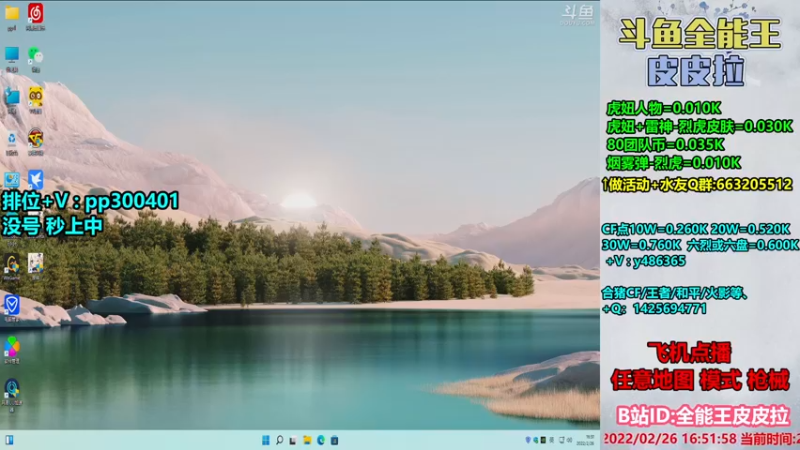Screen dimensions: 800x450
Task: Open Microsoft Store from the taskbar
Action: [x=335, y=440]
